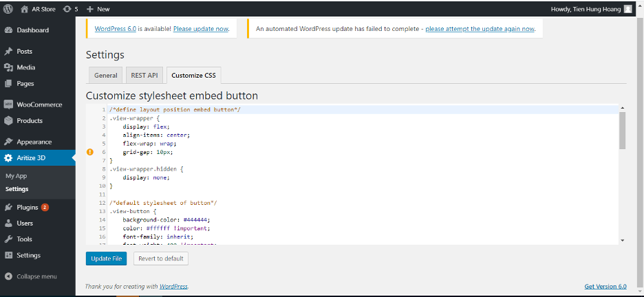Image resolution: width=644 pixels, height=297 pixels.
Task: Click Revert to default button
Action: pos(161,259)
